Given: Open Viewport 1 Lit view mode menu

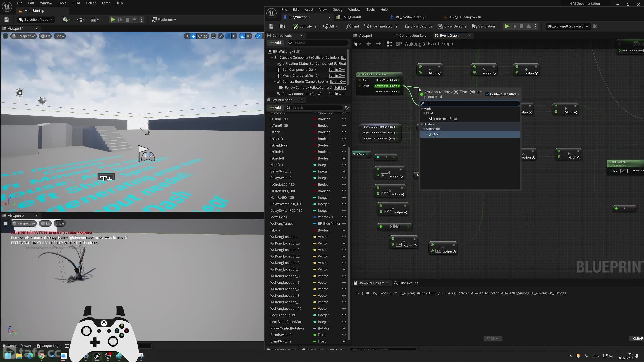Looking at the screenshot, I should tap(45, 36).
